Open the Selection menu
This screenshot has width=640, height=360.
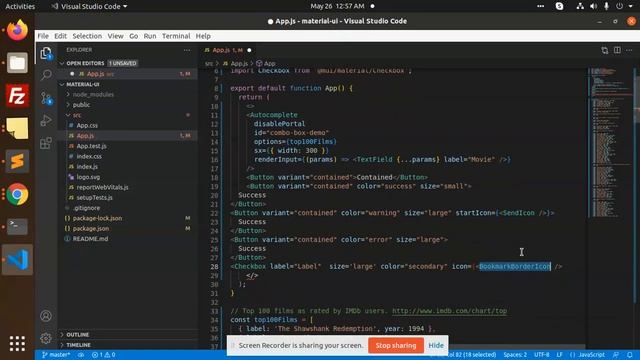pos(87,36)
